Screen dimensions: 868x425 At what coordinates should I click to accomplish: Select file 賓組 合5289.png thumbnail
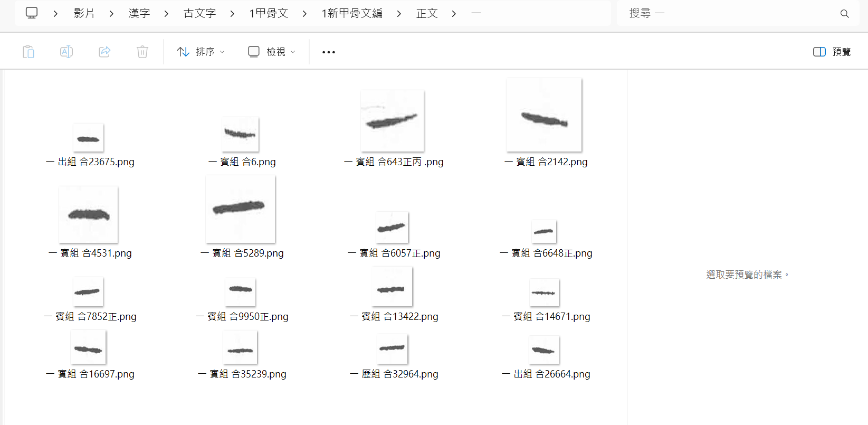tap(240, 210)
